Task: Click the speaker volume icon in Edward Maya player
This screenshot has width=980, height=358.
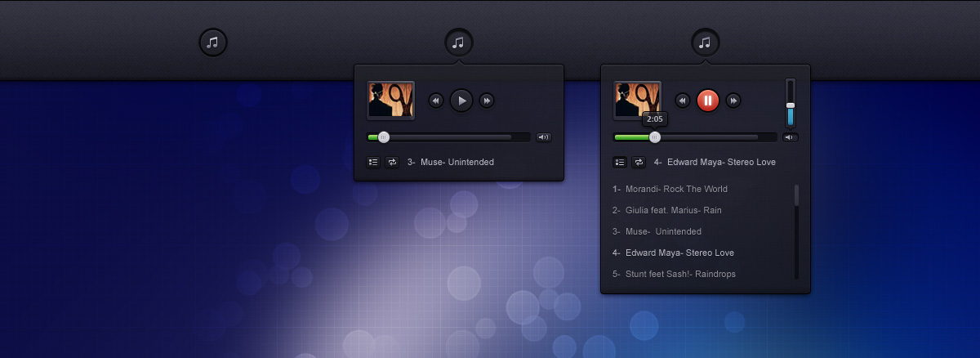Action: (791, 137)
